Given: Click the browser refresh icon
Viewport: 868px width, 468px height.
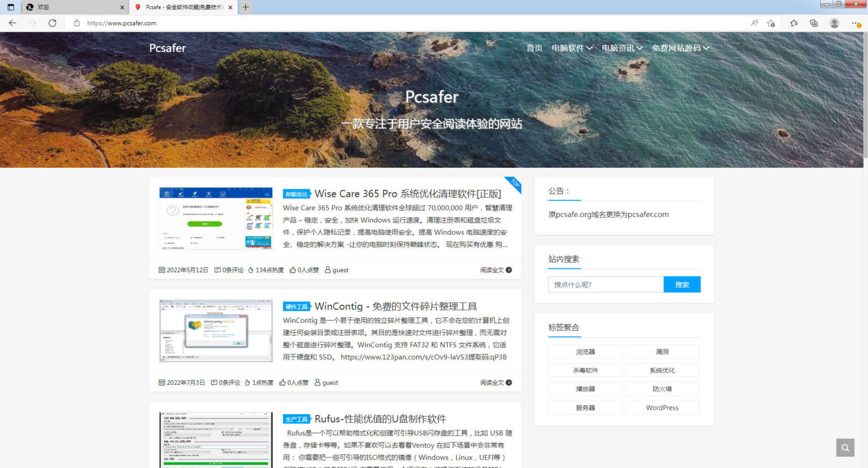Looking at the screenshot, I should tap(52, 23).
